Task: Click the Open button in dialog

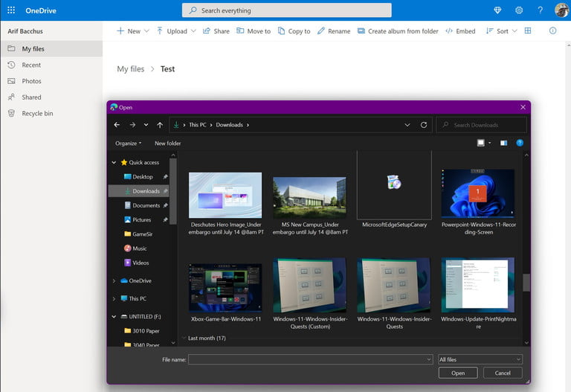Action: [x=458, y=373]
